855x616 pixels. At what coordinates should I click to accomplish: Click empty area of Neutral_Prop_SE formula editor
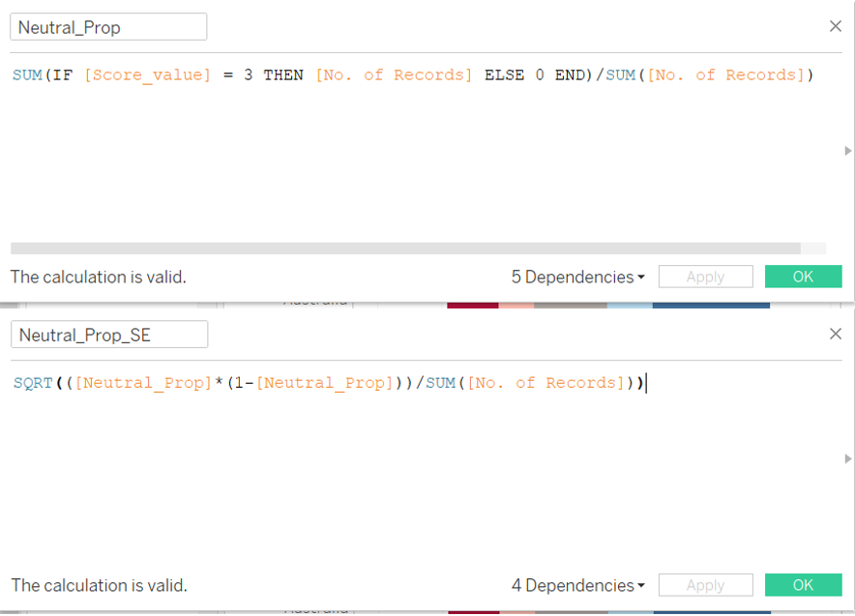tap(426, 484)
